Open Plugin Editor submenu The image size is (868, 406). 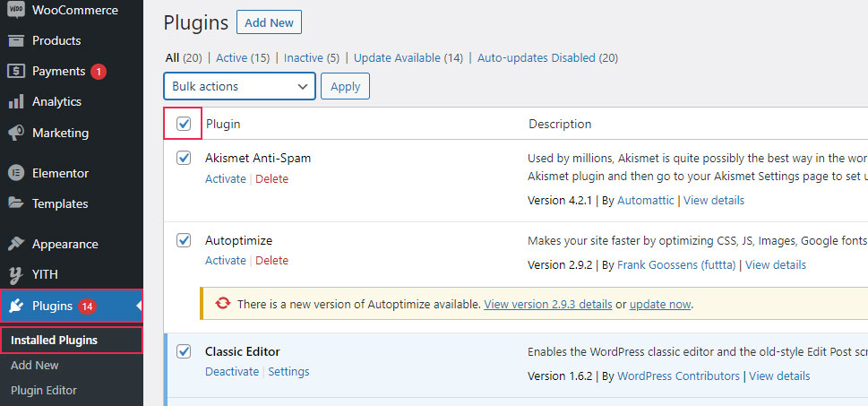click(x=44, y=390)
